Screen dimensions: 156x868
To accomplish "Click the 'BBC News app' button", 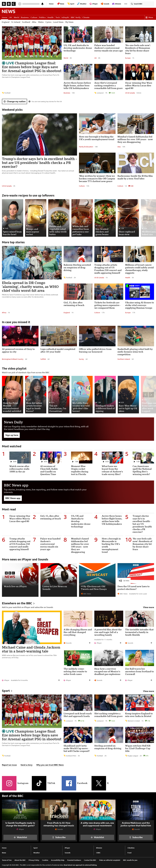I will (x=13, y=498).
